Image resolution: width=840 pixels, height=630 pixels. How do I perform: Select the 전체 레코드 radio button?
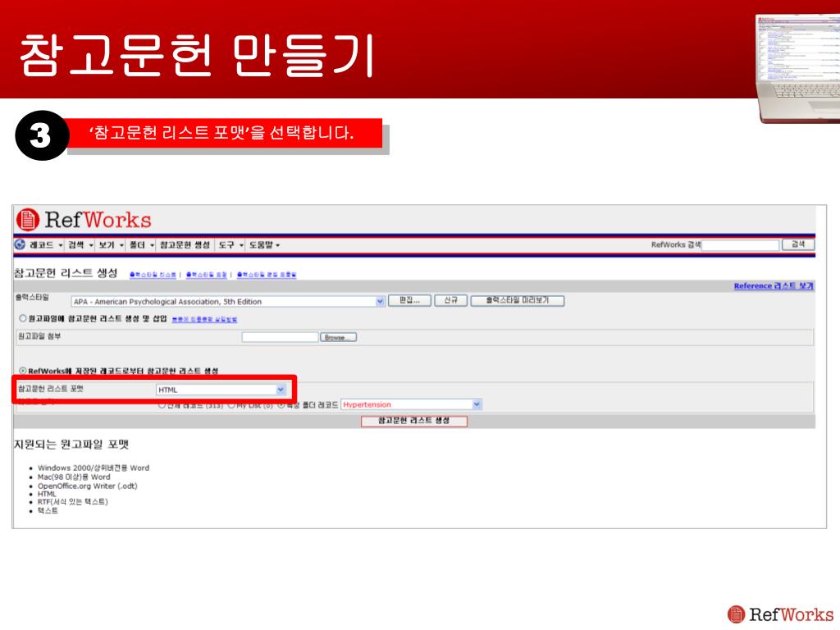pos(162,405)
